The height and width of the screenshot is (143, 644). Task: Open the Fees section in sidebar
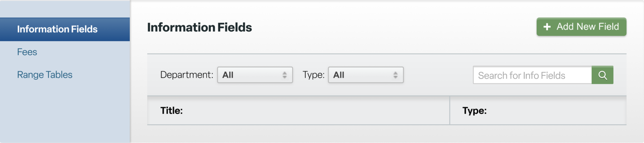(27, 52)
